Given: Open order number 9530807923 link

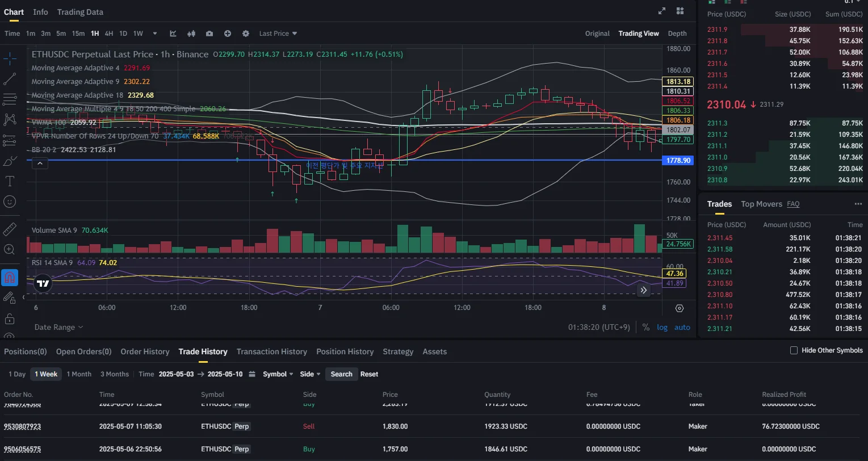Looking at the screenshot, I should 23,426.
